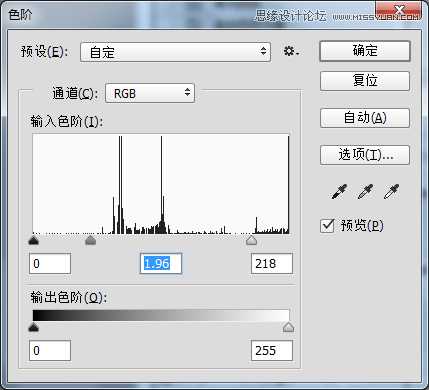This screenshot has width=429, height=390.
Task: Click the output black slider handle
Action: click(34, 327)
